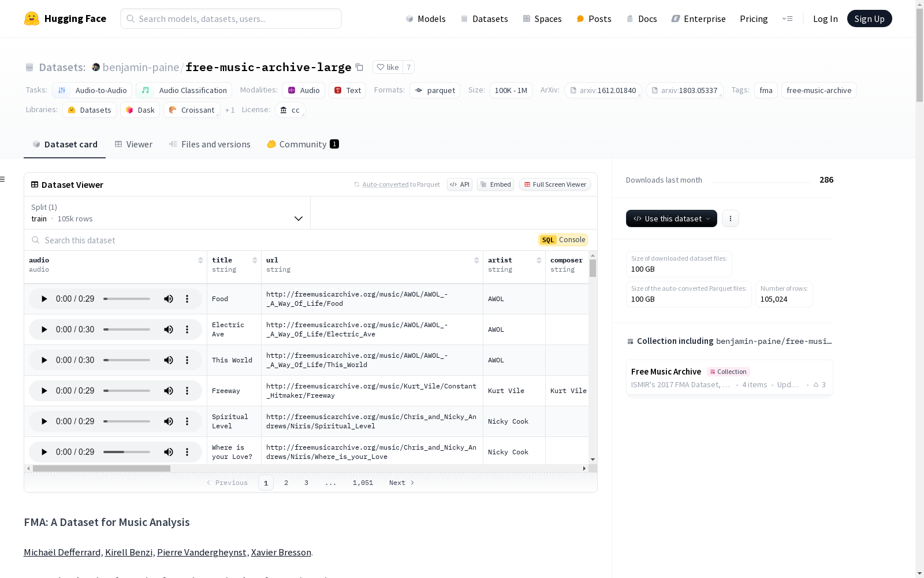
Task: Play audio for Where is your Love? row
Action: pos(44,452)
